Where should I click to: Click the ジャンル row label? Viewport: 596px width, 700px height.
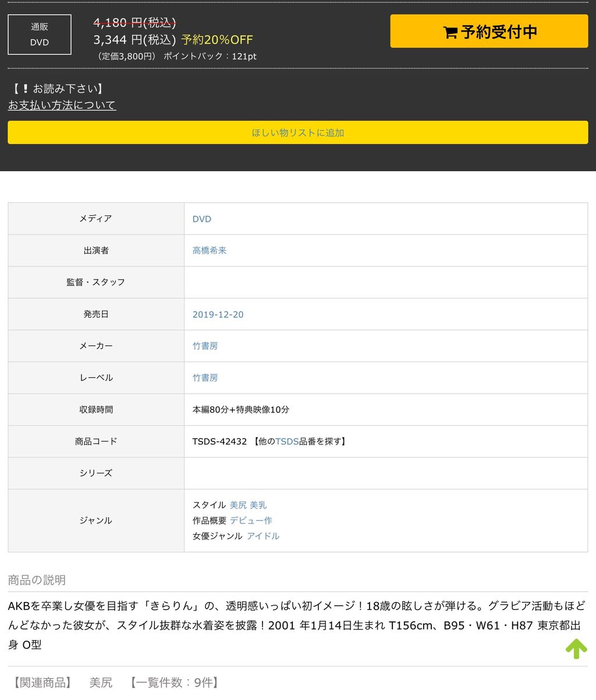pos(96,521)
